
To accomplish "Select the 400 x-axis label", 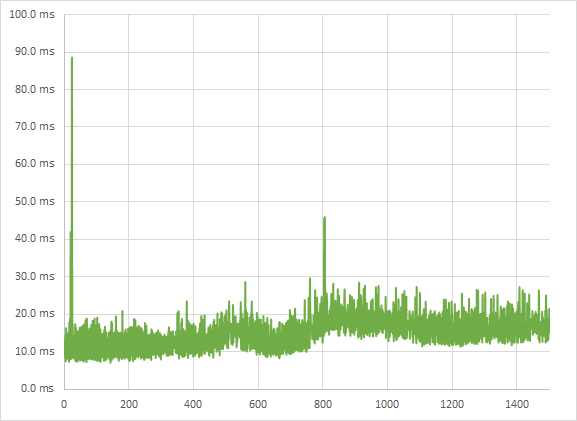I will click(193, 404).
